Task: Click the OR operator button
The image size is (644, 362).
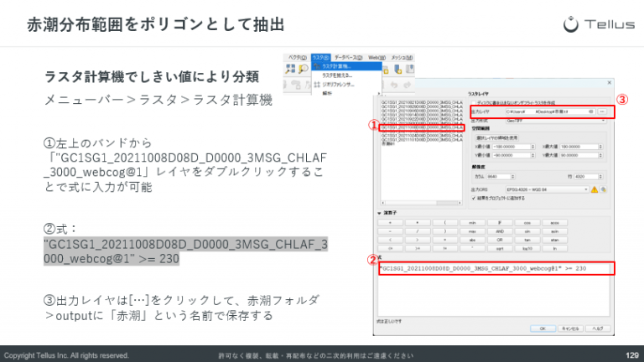Action: (x=500, y=240)
